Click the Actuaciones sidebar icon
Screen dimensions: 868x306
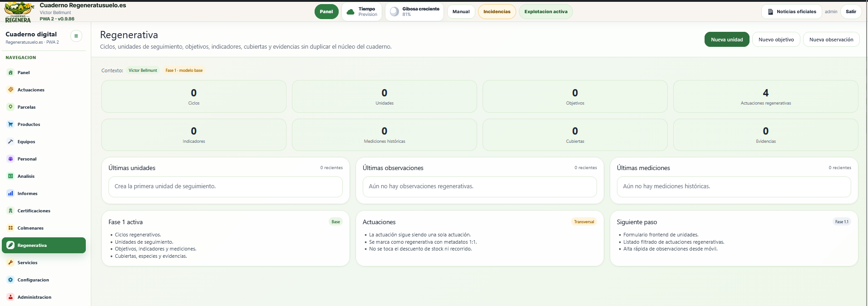pyautogui.click(x=10, y=90)
